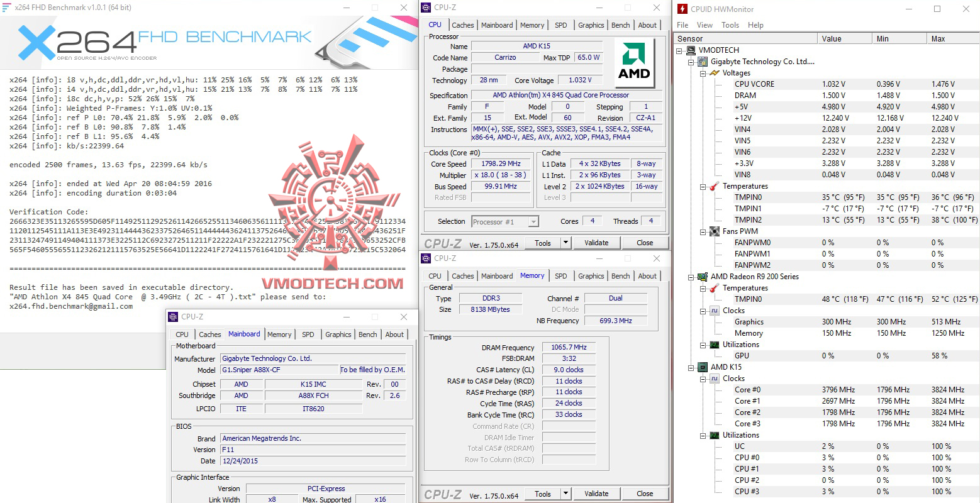Click the x264 FHD Benchmark title bar icon
The image size is (980, 503).
(7, 8)
